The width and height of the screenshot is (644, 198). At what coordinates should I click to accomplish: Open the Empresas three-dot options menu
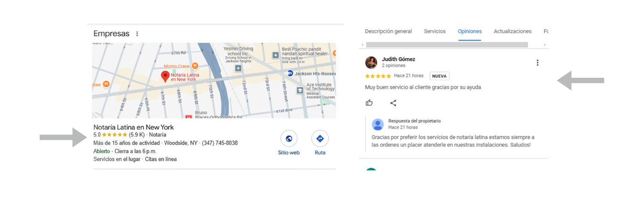pos(137,34)
